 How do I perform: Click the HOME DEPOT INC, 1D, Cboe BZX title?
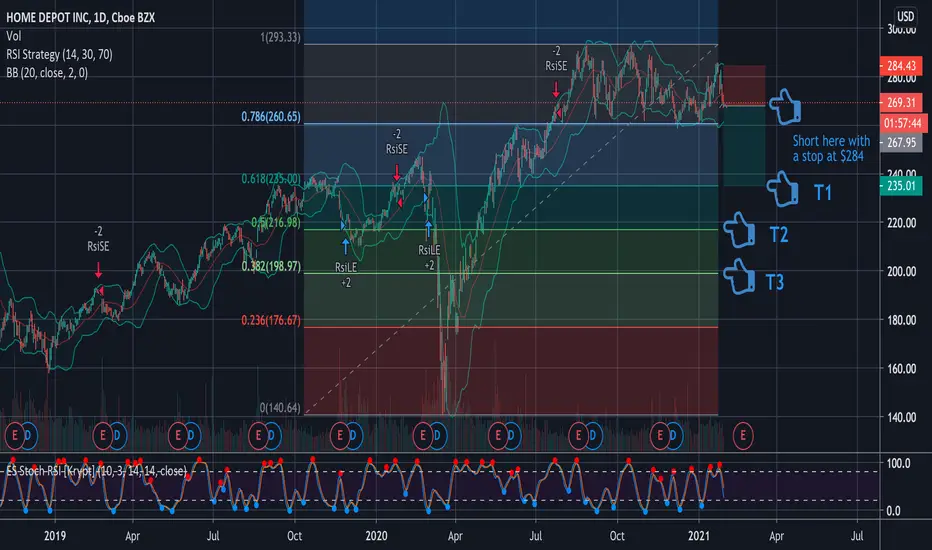[81, 18]
